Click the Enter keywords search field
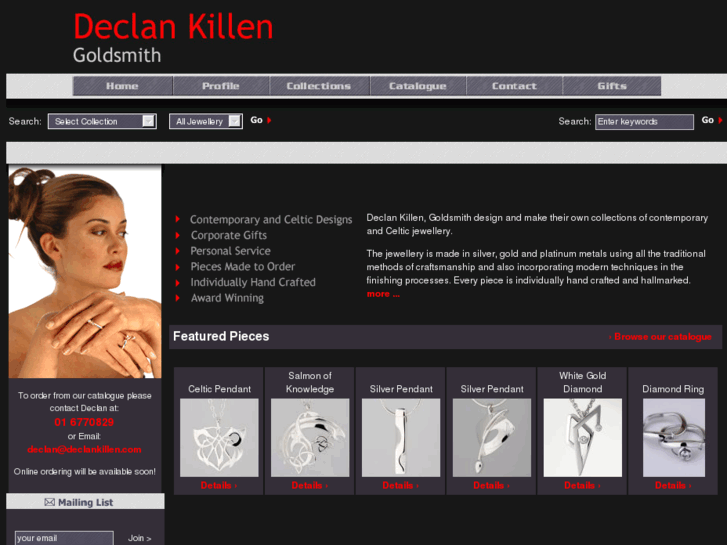 (x=644, y=122)
